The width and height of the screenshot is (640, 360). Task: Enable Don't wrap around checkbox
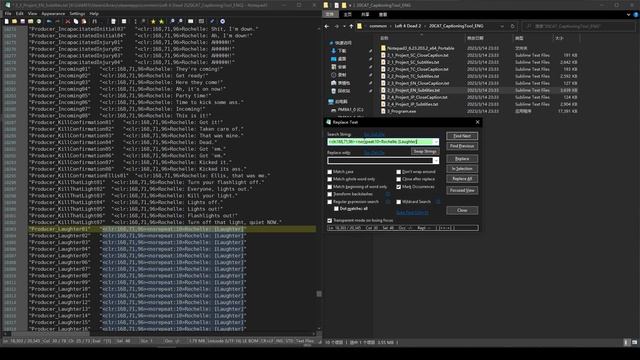point(399,172)
